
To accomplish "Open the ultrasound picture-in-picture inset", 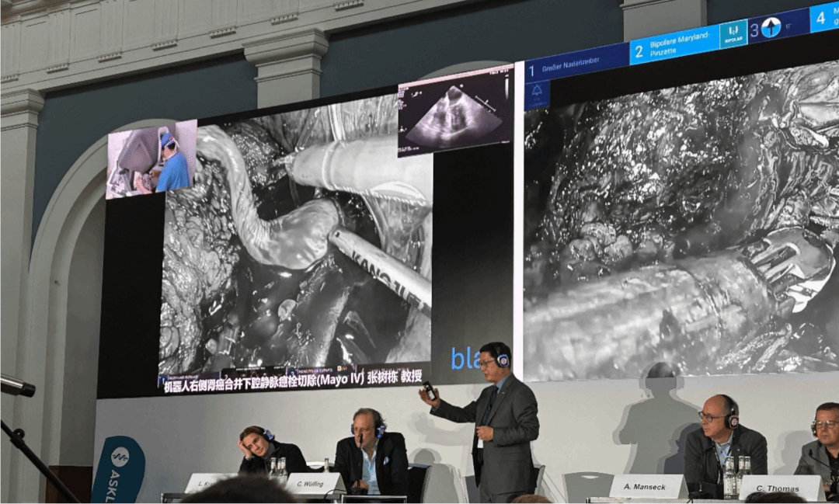I will point(454,111).
